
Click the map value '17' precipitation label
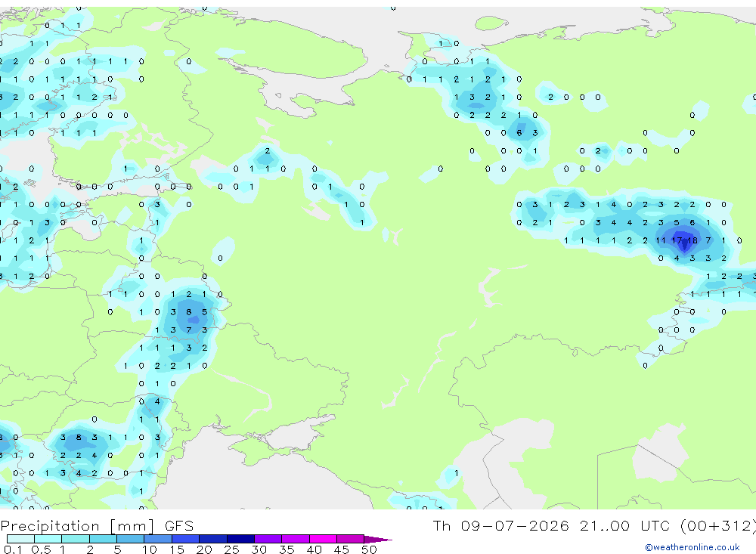[x=677, y=240]
